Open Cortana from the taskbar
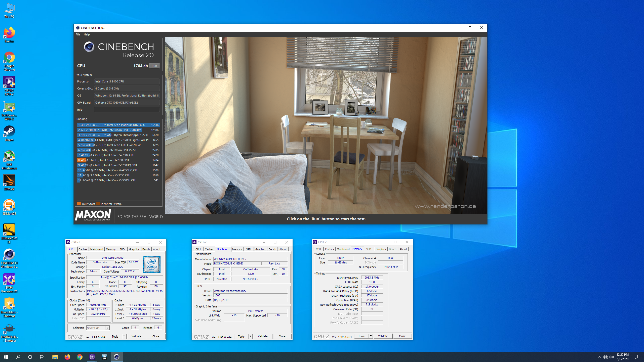The width and height of the screenshot is (644, 362). (30, 357)
